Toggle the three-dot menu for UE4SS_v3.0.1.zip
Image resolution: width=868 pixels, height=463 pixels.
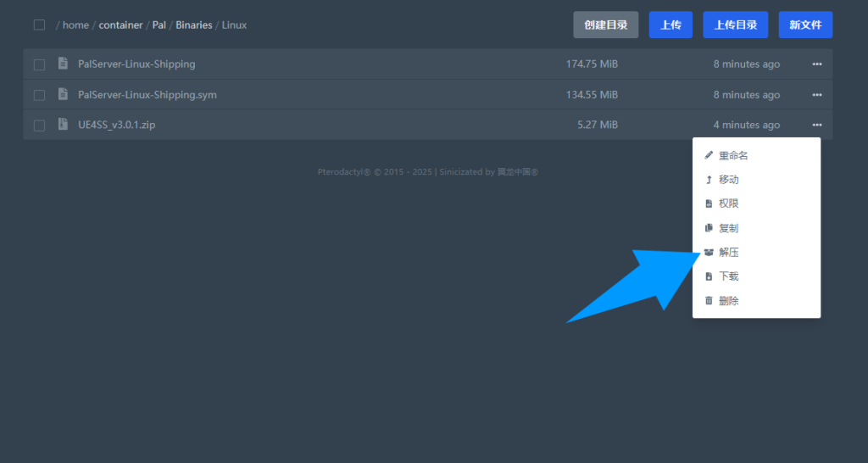click(x=816, y=125)
